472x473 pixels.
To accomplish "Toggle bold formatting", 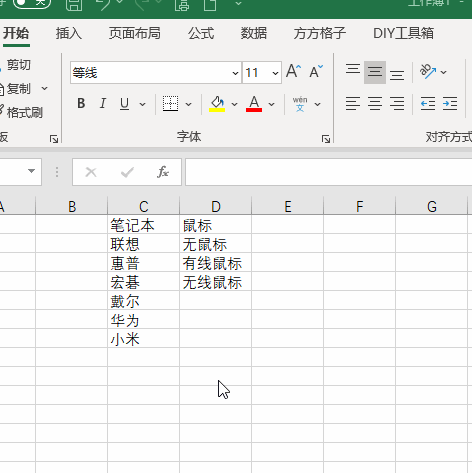I will tap(81, 104).
